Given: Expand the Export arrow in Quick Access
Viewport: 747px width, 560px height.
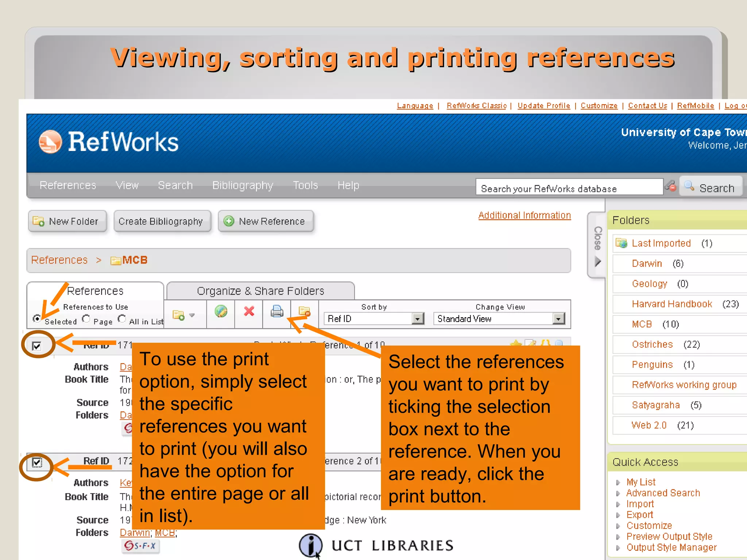Looking at the screenshot, I should click(618, 515).
